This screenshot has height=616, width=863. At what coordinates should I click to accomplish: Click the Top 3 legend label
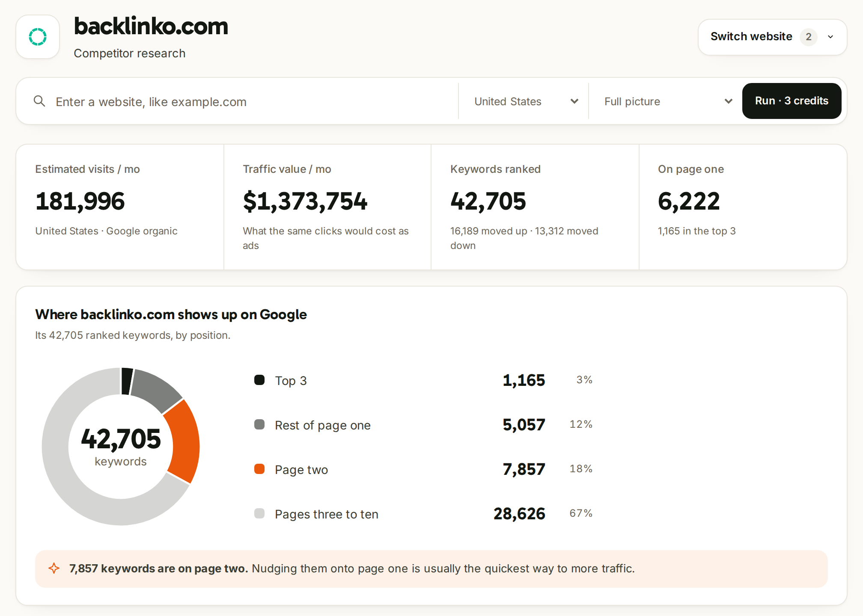point(291,380)
